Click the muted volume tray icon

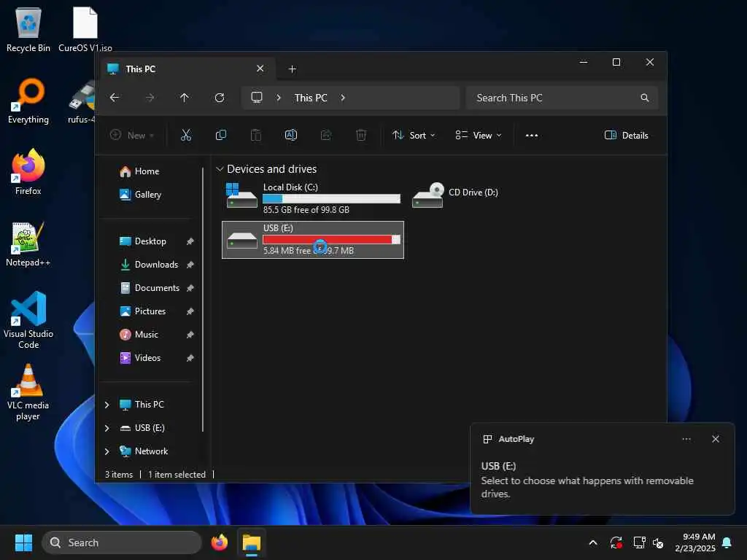[x=658, y=542]
